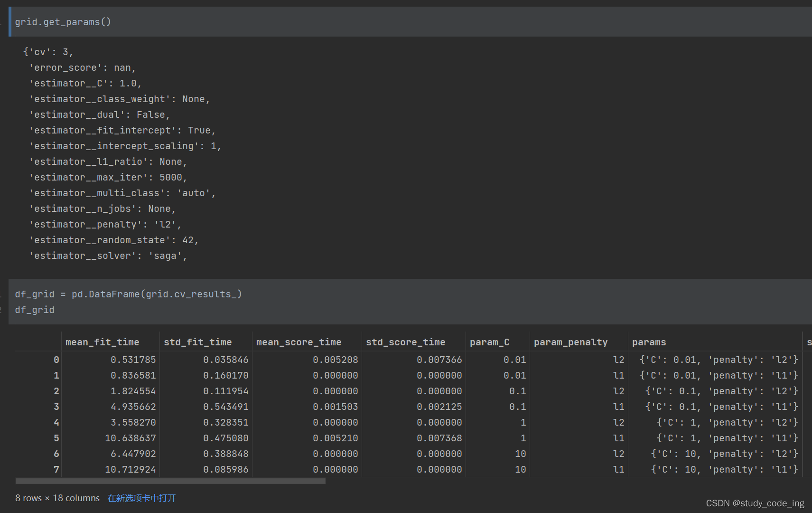Select the params column header
The image size is (812, 513).
point(649,342)
